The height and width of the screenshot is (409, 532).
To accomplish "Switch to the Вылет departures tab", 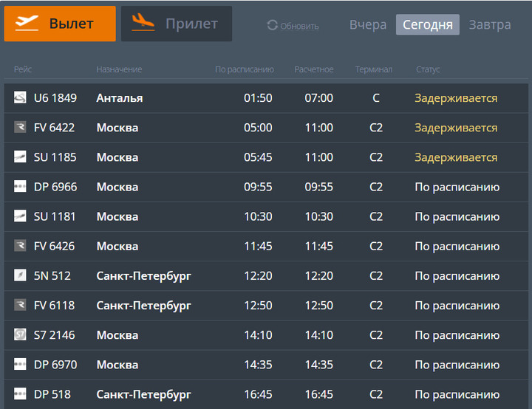I will (x=60, y=24).
